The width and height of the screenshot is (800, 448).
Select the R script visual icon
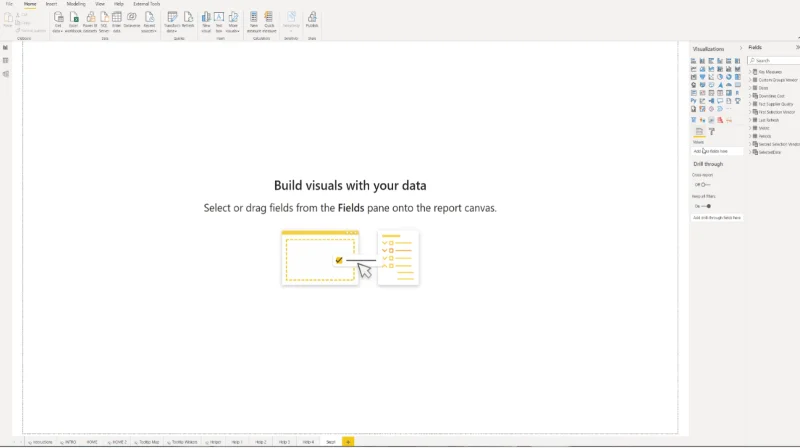[738, 93]
